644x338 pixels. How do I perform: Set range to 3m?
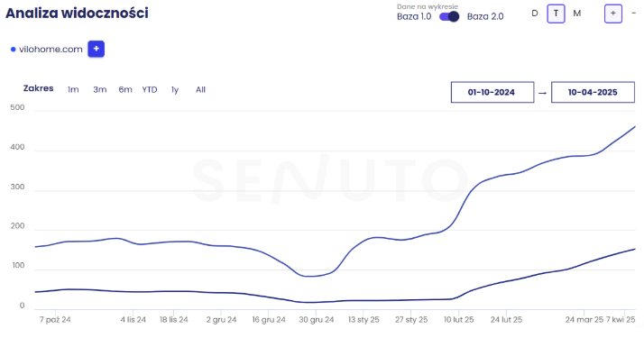100,90
